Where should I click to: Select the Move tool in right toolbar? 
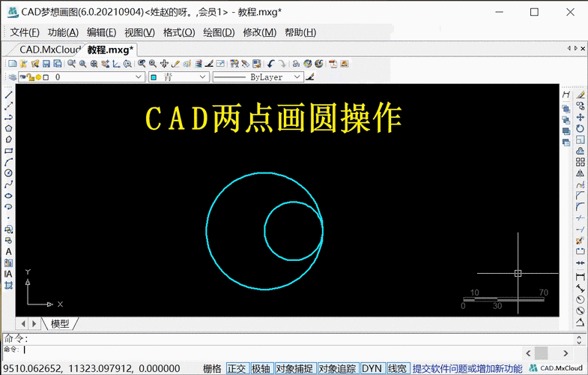pyautogui.click(x=580, y=117)
